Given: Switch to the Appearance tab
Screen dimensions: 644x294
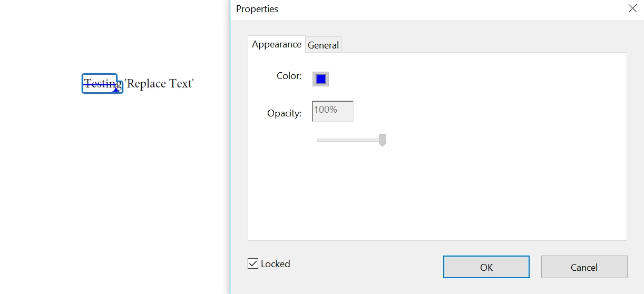Looking at the screenshot, I should 277,44.
